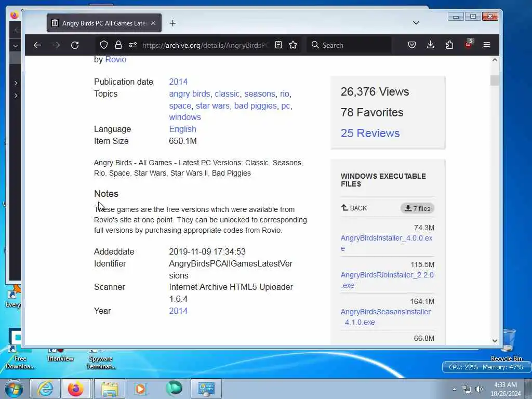Image resolution: width=532 pixels, height=399 pixels.
Task: Go back using Firefox back arrow
Action: (x=37, y=45)
